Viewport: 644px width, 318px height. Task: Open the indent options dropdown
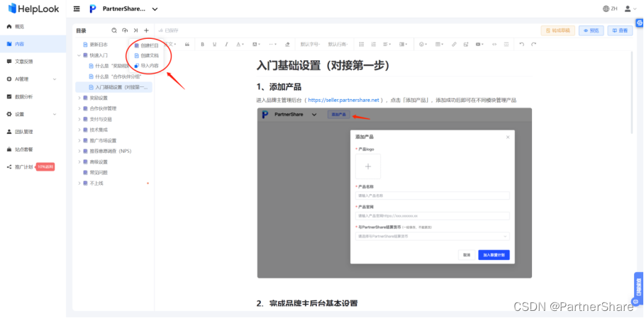tap(404, 45)
